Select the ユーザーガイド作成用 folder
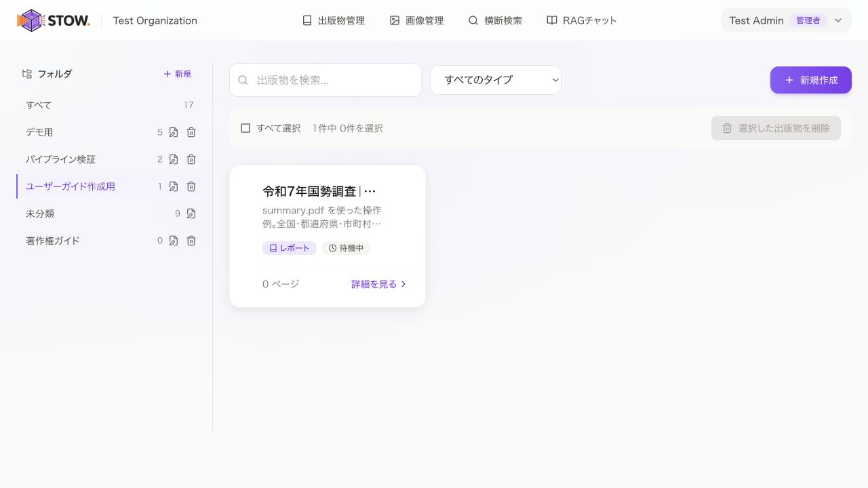868x488 pixels. click(71, 186)
